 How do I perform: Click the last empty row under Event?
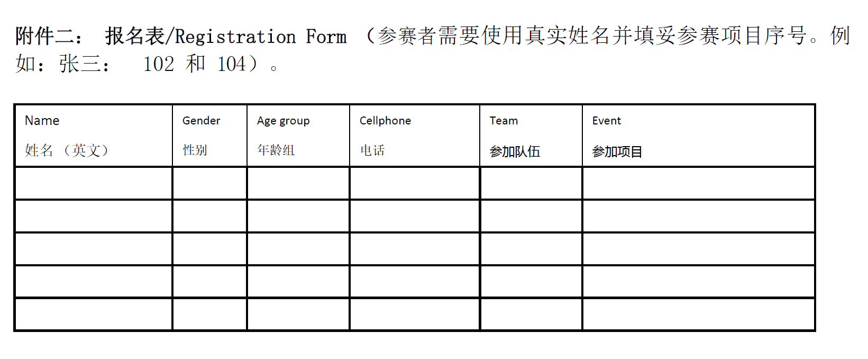click(698, 314)
